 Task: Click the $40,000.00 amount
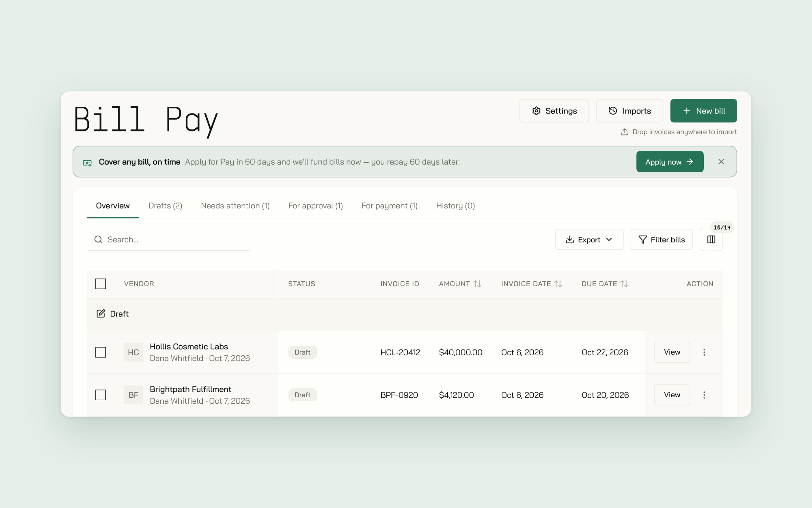460,352
